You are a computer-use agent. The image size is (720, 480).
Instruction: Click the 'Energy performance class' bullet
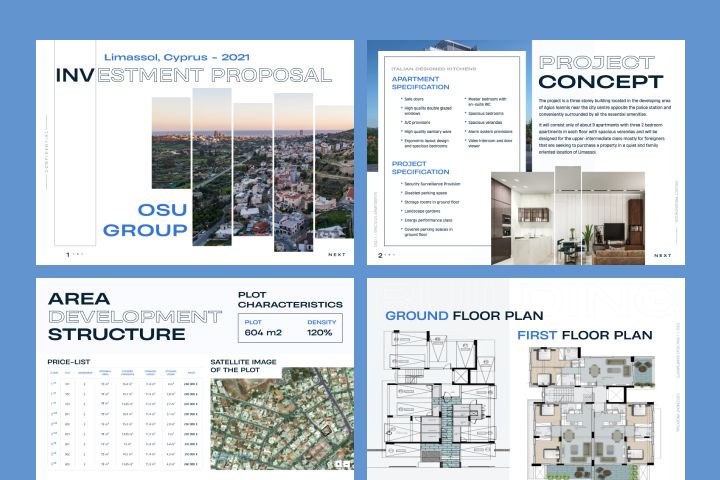coord(428,220)
